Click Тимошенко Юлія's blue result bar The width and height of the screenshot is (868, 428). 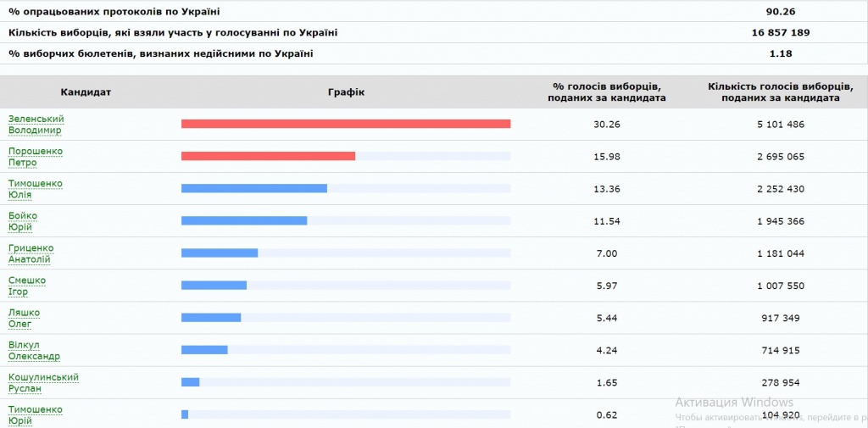pos(254,188)
